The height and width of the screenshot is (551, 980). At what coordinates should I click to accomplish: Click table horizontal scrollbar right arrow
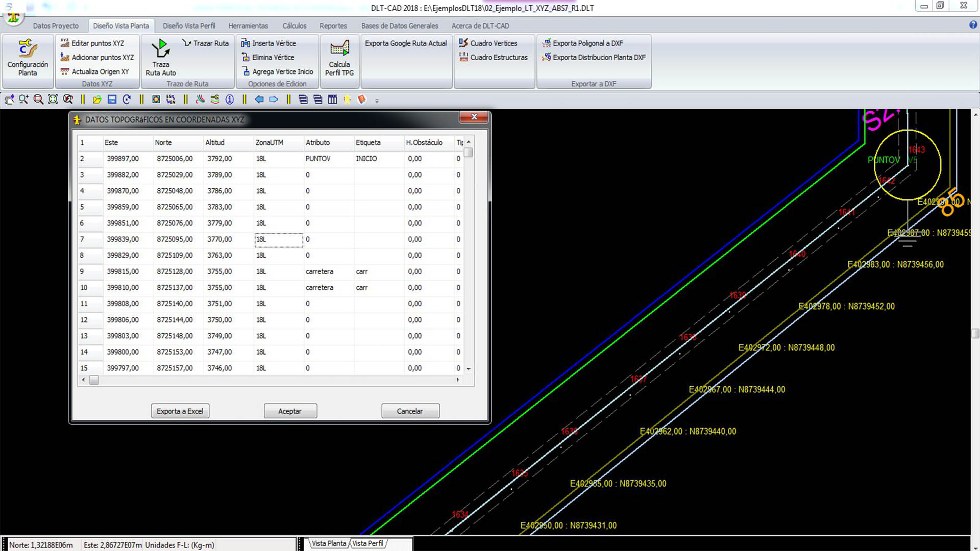458,380
